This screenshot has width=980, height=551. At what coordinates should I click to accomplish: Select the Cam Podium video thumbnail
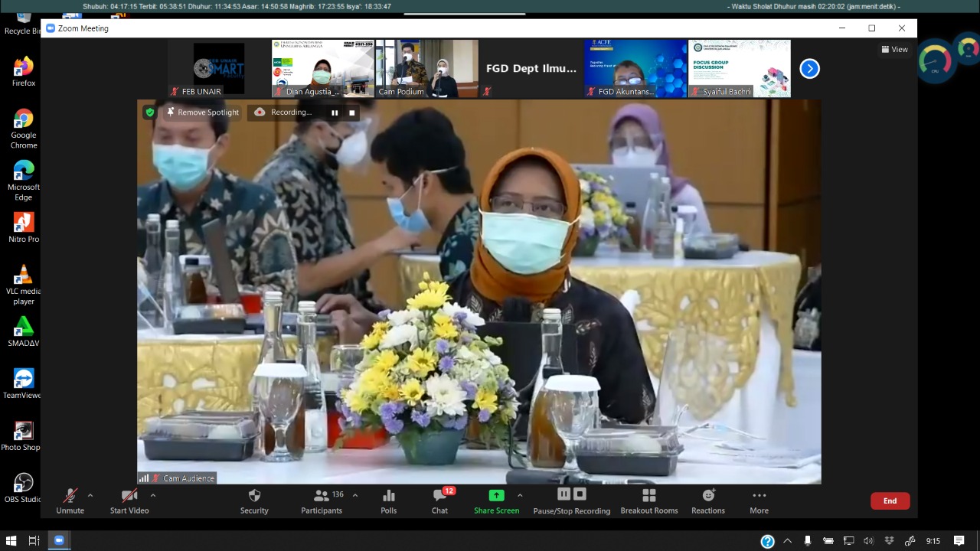[426, 68]
